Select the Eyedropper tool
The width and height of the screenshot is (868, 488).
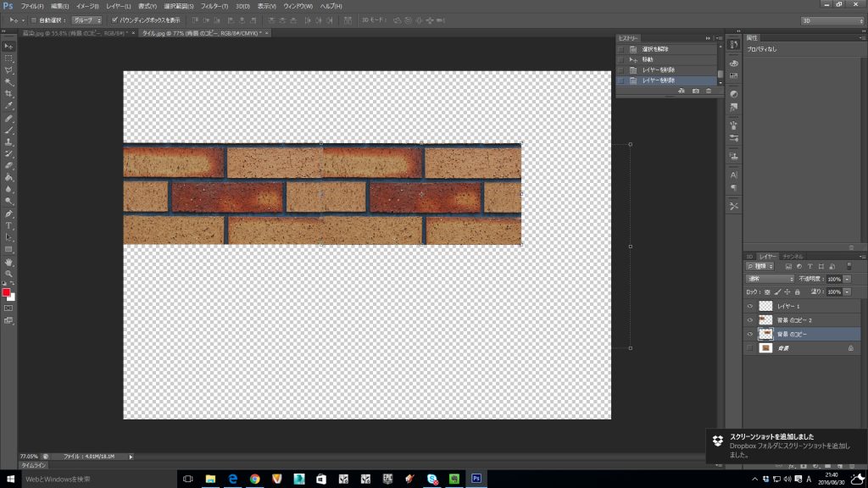[9, 106]
